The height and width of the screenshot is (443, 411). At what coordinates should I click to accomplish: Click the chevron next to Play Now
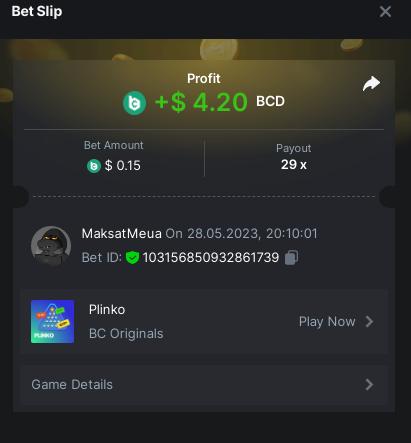click(x=369, y=322)
